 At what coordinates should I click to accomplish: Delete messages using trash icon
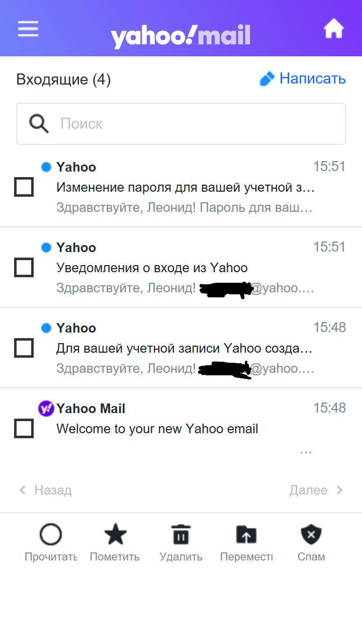coord(180,535)
